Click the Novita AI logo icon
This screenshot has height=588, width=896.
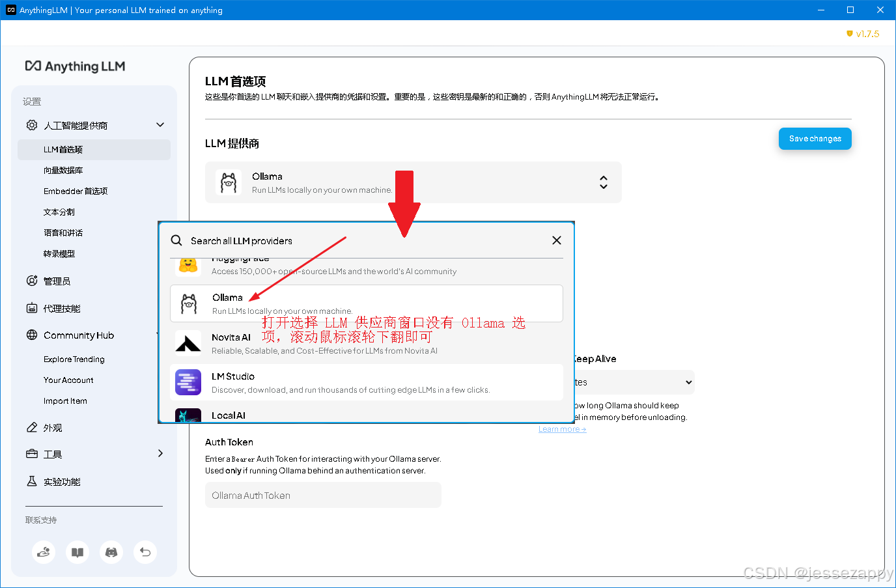pyautogui.click(x=188, y=343)
